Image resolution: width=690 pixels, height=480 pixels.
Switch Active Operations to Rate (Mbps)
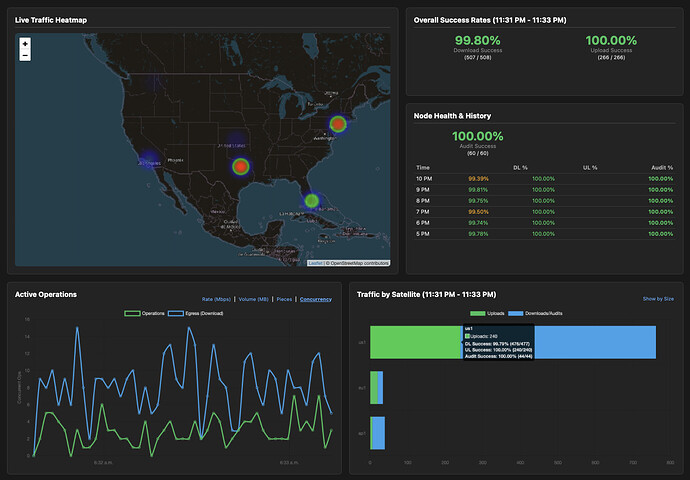tap(217, 298)
